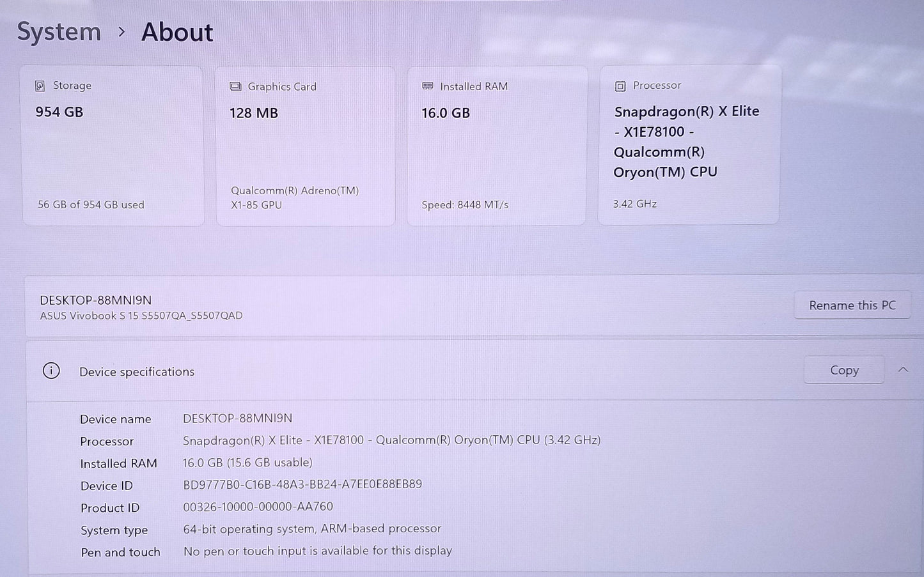Click the Snapdragon(R) X Elite processor name

(x=687, y=141)
